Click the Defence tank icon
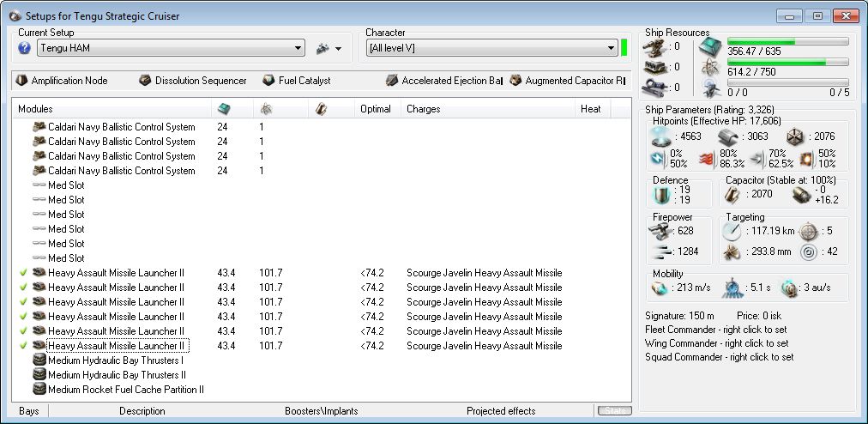 click(661, 195)
